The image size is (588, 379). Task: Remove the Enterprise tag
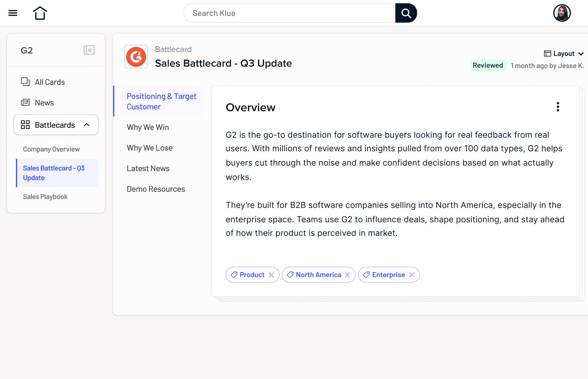(x=412, y=275)
